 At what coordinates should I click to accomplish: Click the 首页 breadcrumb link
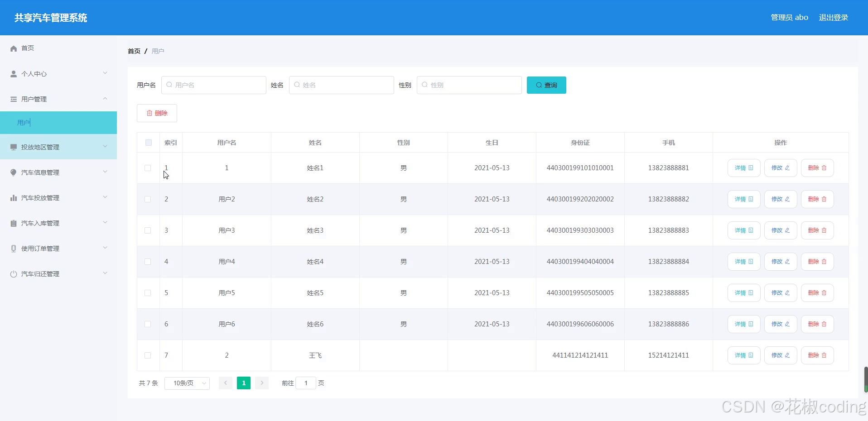134,51
